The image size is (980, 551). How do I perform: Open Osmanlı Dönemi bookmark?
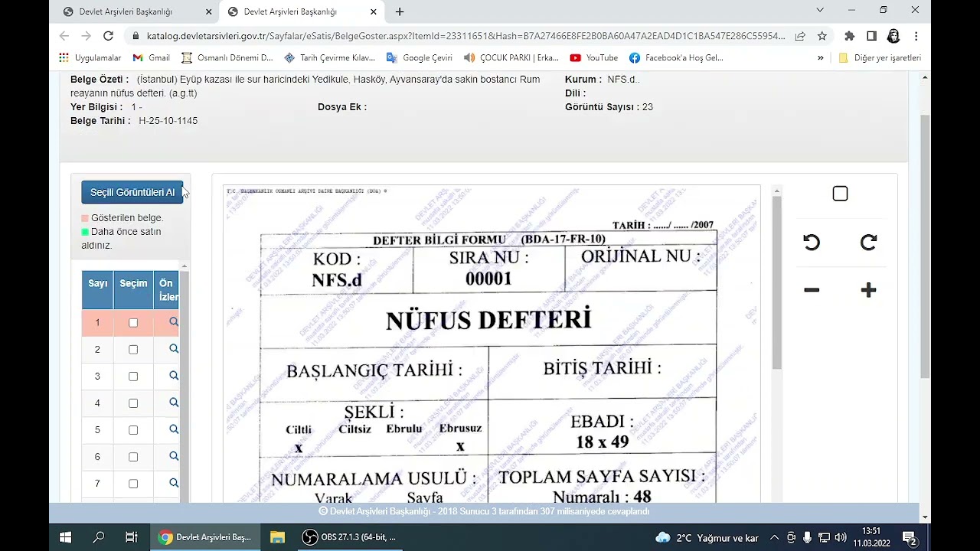pos(227,57)
